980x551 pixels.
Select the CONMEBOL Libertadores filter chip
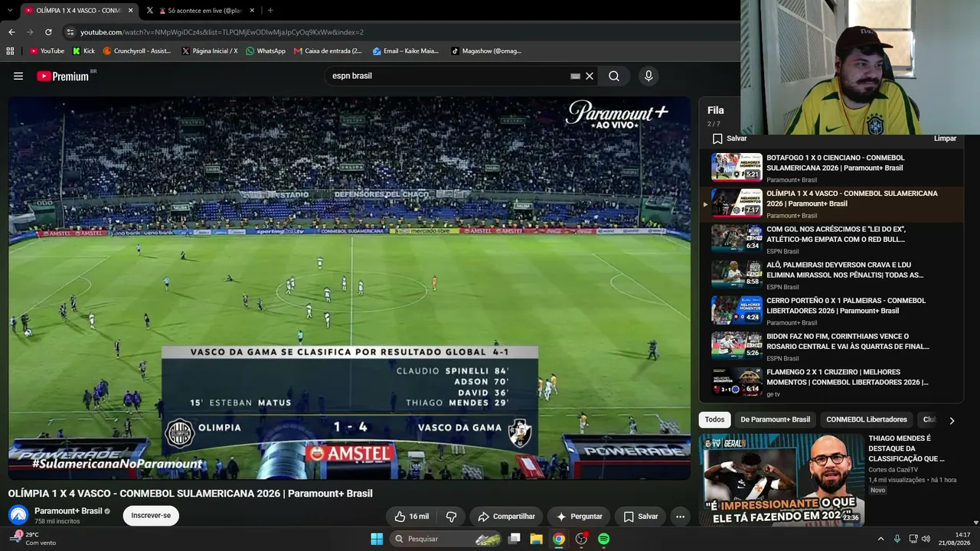pos(867,419)
